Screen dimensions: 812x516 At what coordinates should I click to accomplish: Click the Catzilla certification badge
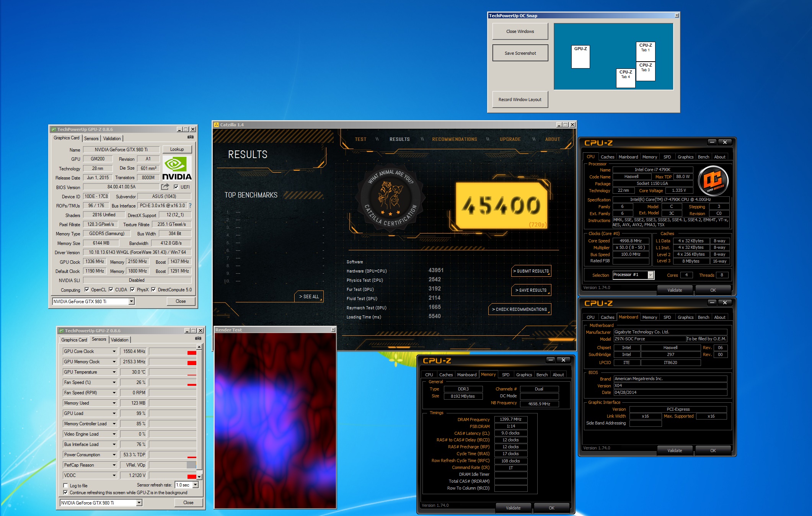(390, 198)
